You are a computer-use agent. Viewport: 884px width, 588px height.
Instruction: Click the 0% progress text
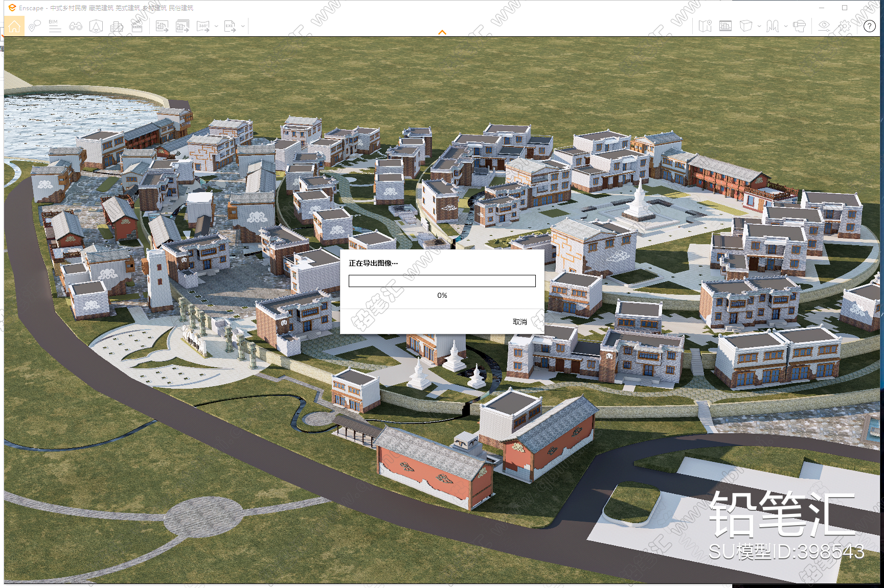click(x=442, y=295)
